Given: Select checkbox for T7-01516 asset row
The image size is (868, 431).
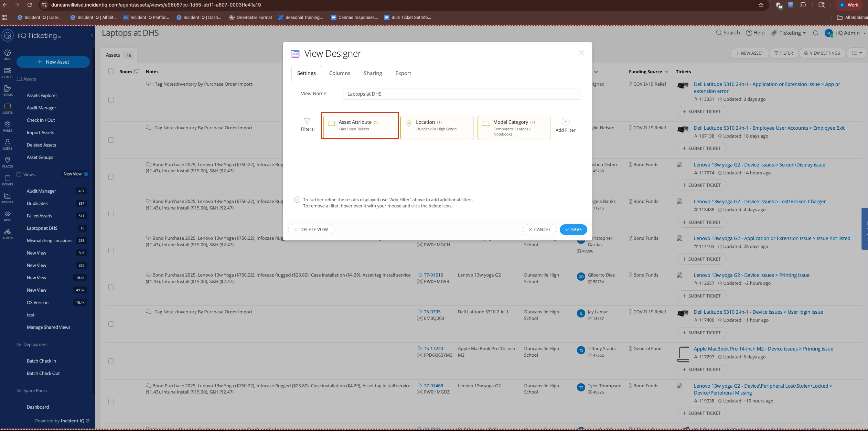Looking at the screenshot, I should tap(111, 287).
